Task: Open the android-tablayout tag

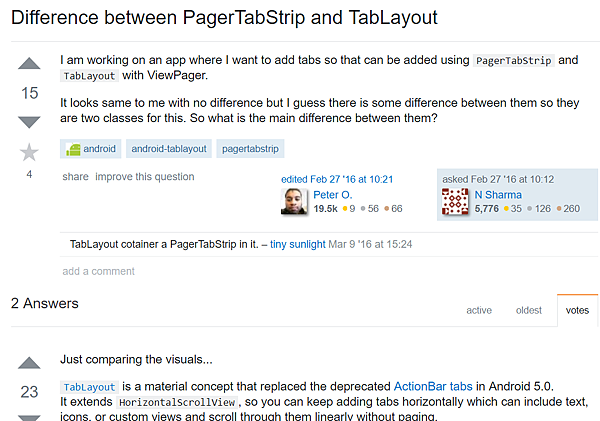Action: [169, 149]
